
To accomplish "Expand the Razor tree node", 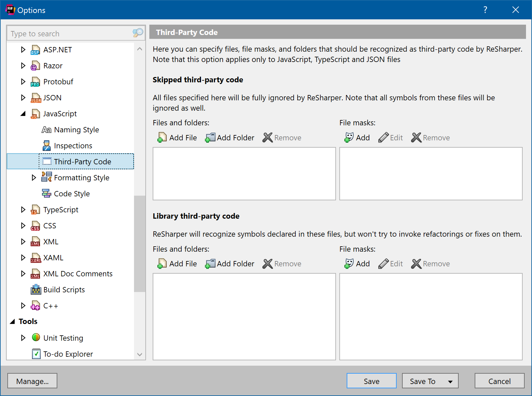I will pos(23,66).
